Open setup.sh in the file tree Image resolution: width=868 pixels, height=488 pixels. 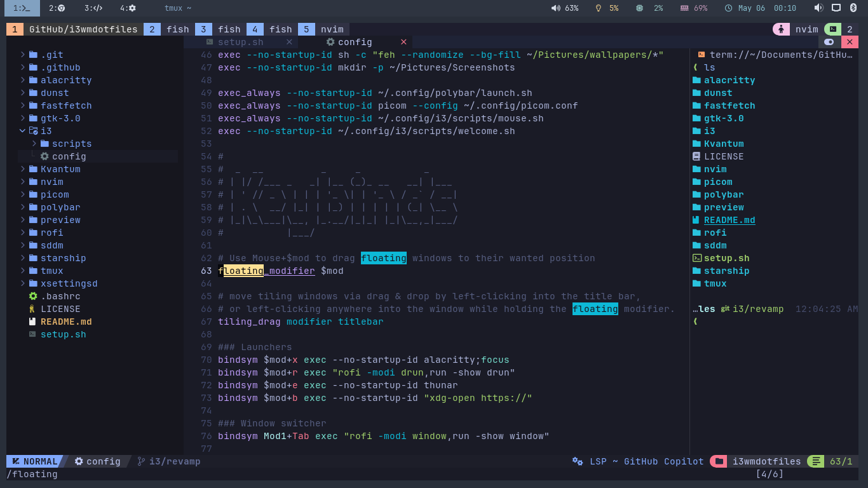tap(63, 334)
